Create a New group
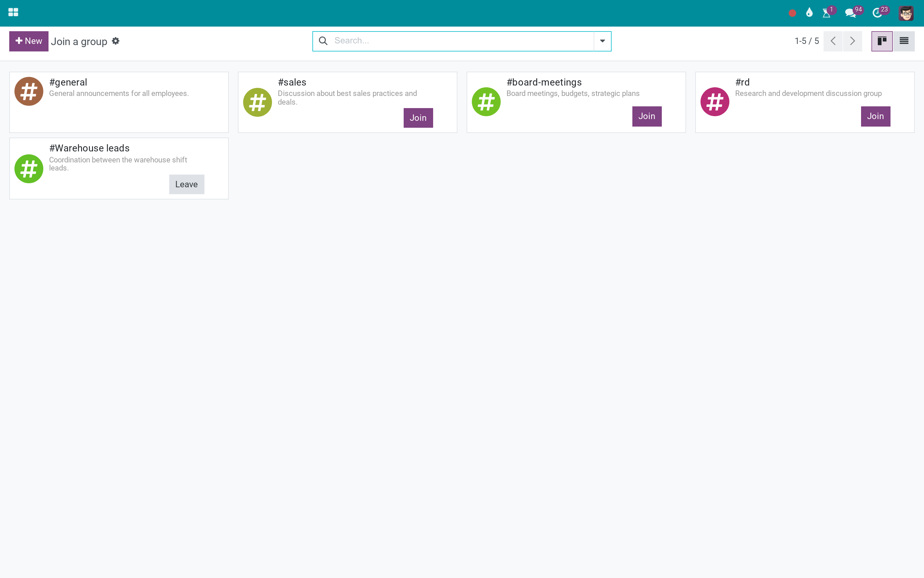The image size is (924, 578). pos(29,41)
